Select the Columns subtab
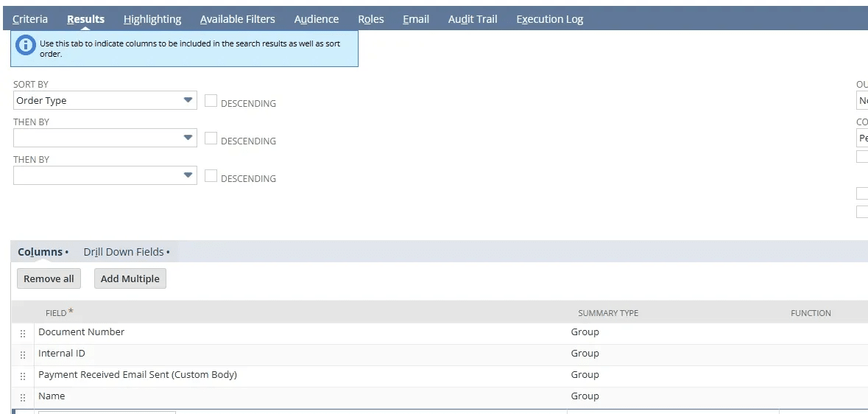The width and height of the screenshot is (868, 414). [x=43, y=252]
